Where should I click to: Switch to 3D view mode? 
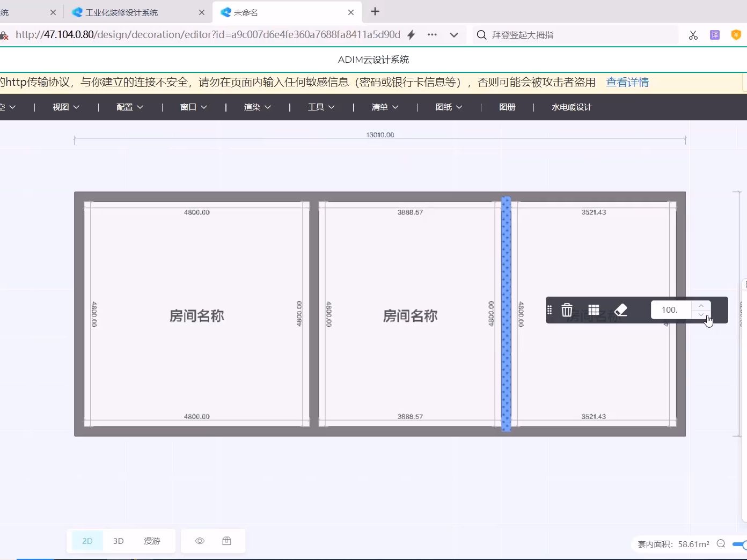tap(119, 541)
